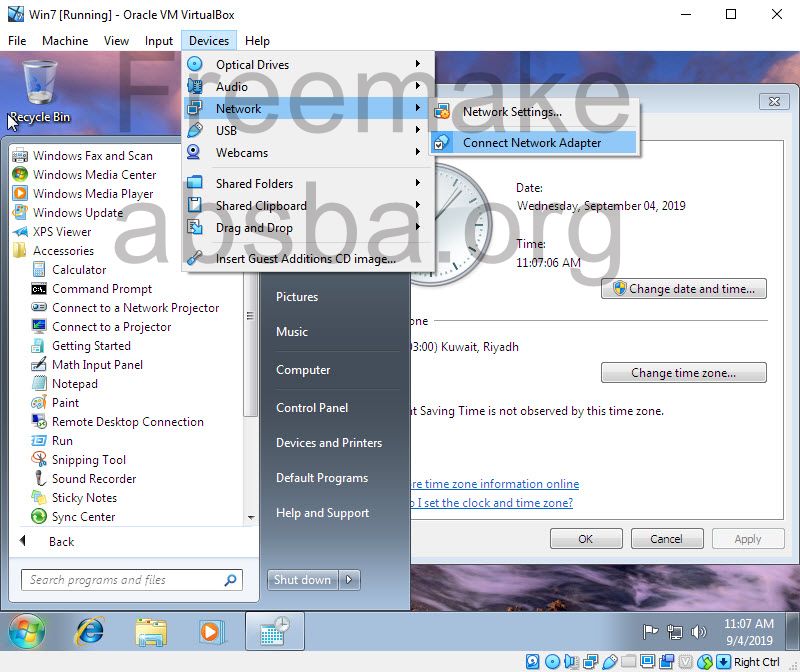Click Change time zone button
This screenshot has width=800, height=672.
pyautogui.click(x=684, y=372)
